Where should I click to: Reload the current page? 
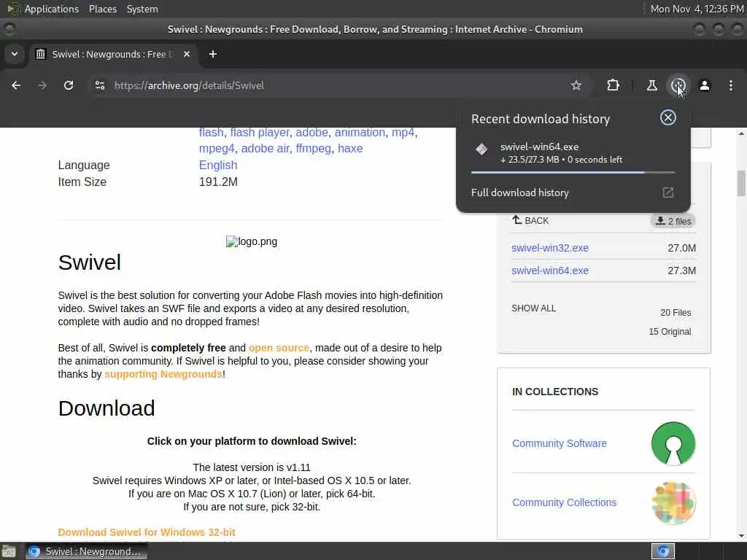(x=69, y=85)
